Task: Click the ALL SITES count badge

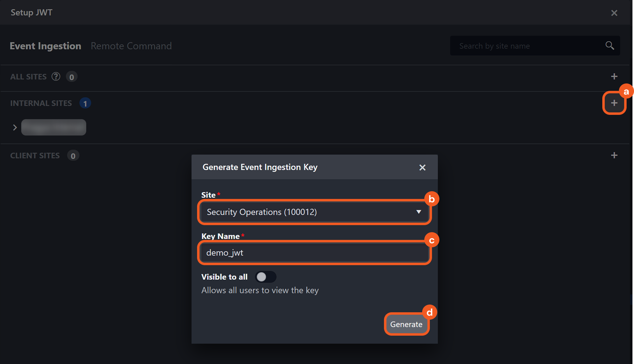Action: [x=71, y=77]
